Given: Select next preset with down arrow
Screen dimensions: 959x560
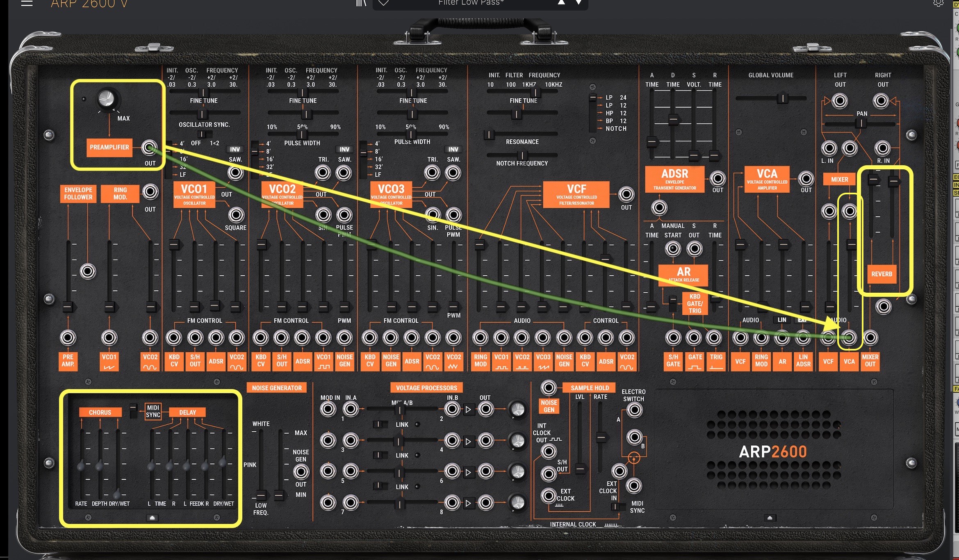Looking at the screenshot, I should (x=578, y=2).
